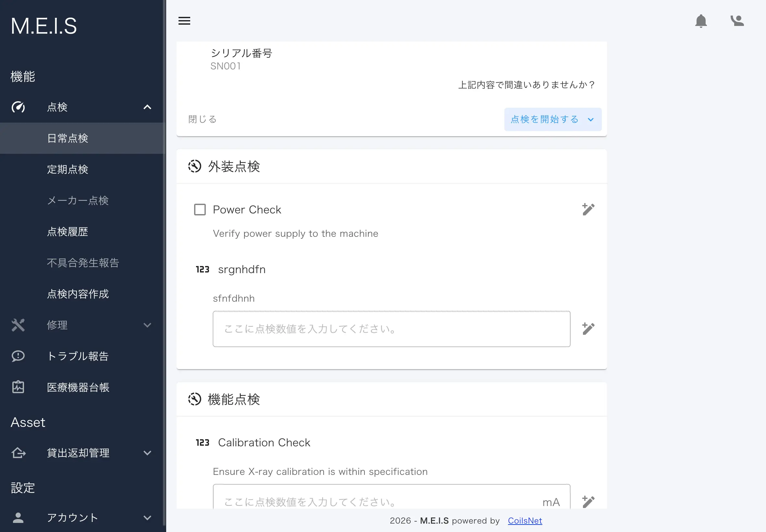766x532 pixels.
Task: Click the 貸出返却管理 lending icon
Action: coord(18,453)
